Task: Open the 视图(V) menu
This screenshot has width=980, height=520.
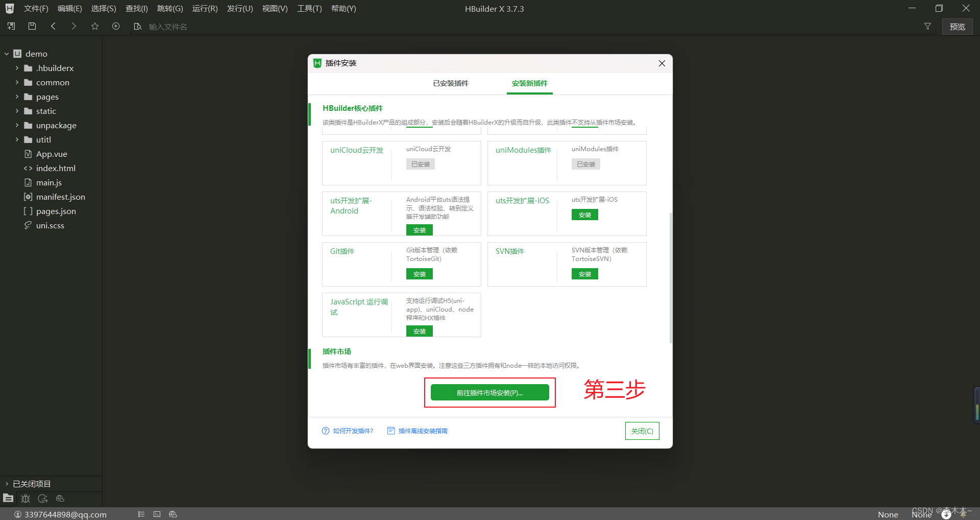Action: [275, 9]
